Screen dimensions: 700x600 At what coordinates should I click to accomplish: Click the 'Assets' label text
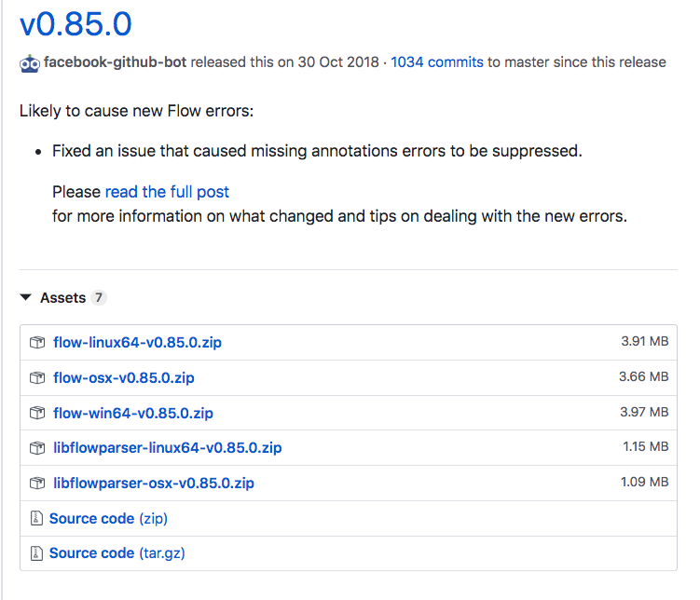click(x=63, y=297)
